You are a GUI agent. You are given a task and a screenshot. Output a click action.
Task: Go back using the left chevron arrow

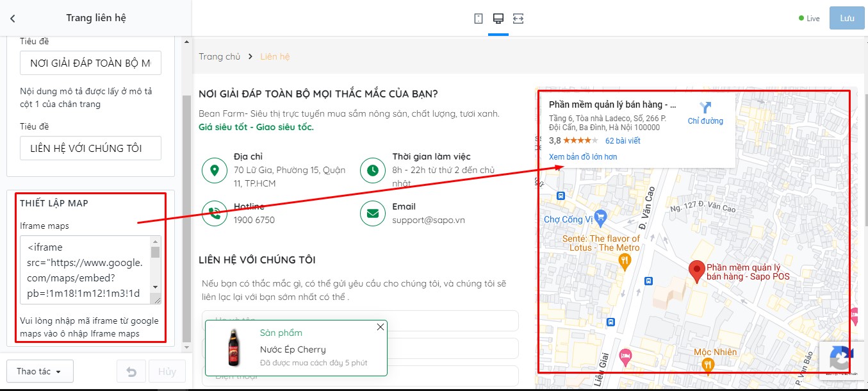13,19
